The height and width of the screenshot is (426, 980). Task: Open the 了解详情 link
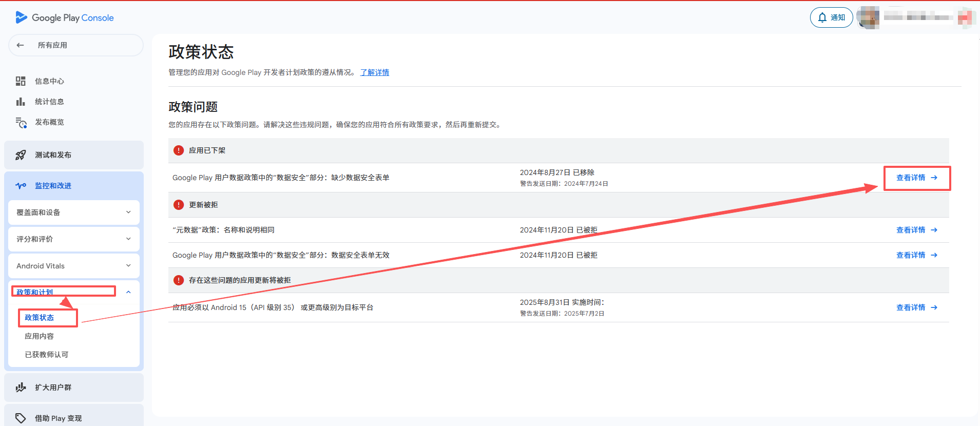coord(375,72)
